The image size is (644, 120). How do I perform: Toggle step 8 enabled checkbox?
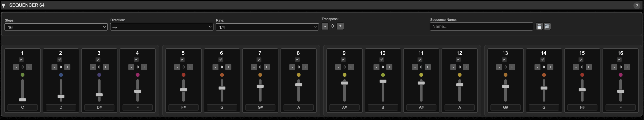297,60
